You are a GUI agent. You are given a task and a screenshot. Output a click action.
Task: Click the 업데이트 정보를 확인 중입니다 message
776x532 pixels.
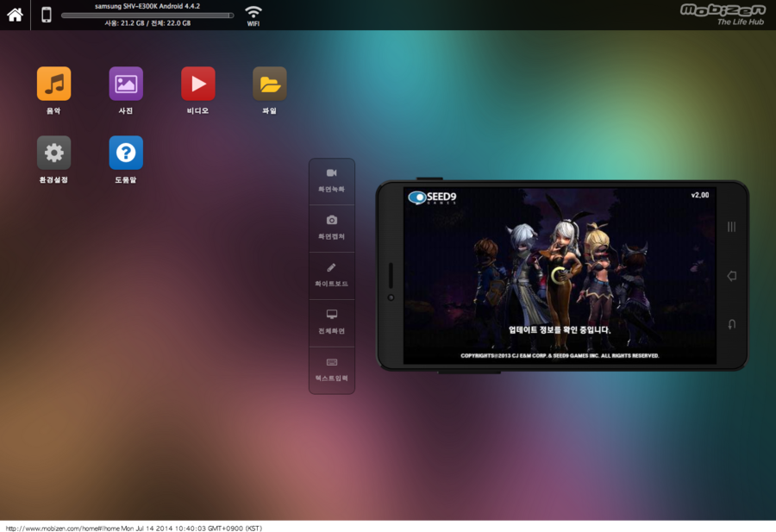click(560, 329)
